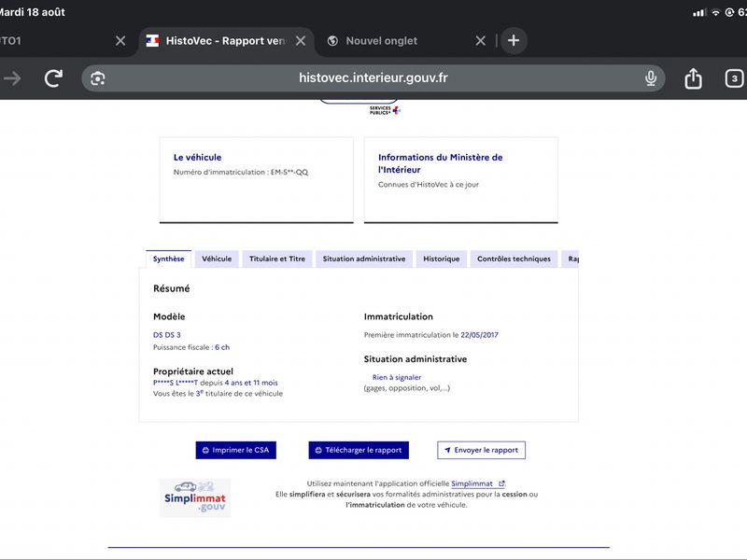This screenshot has height=560, width=747.
Task: Open the tab switcher showing 3
Action: coord(734,78)
